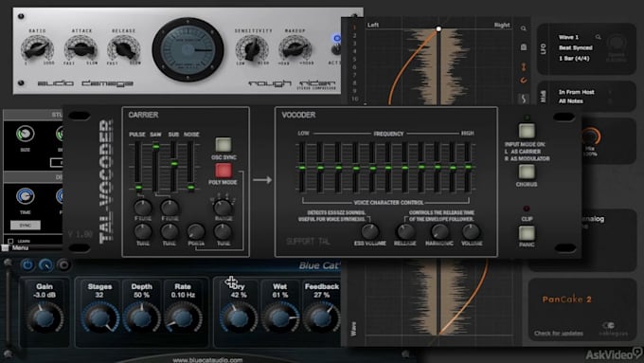Viewport: 644px width, 363px height.
Task: Click the Rough Rider Attack knob
Action: pos(80,48)
